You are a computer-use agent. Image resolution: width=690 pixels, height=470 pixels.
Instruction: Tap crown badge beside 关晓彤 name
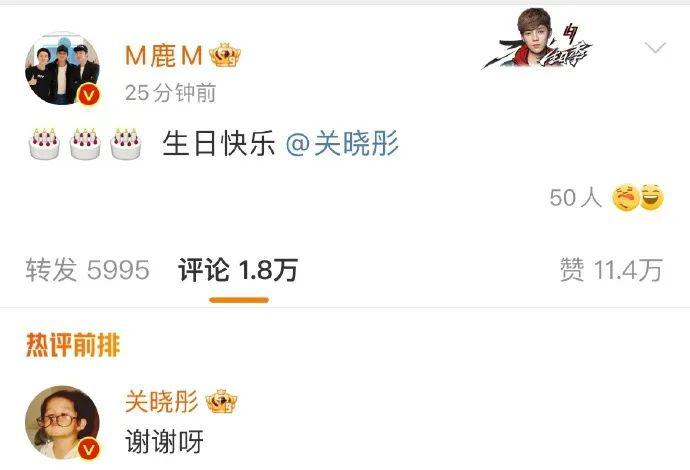click(222, 401)
